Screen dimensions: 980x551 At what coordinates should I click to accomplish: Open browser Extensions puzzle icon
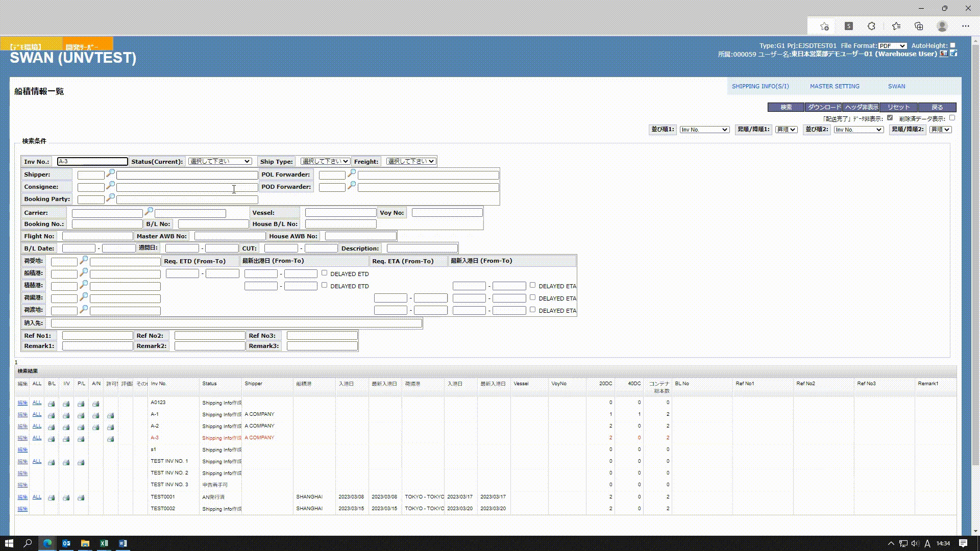click(872, 26)
